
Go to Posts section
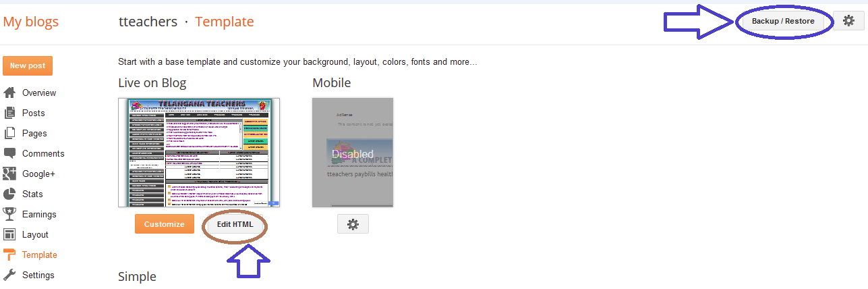coord(34,113)
